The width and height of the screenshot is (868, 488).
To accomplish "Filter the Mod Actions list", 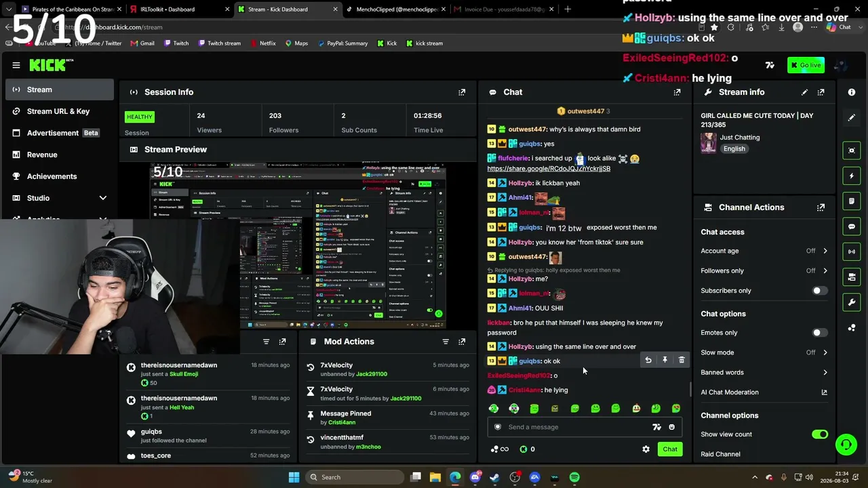I will [446, 342].
